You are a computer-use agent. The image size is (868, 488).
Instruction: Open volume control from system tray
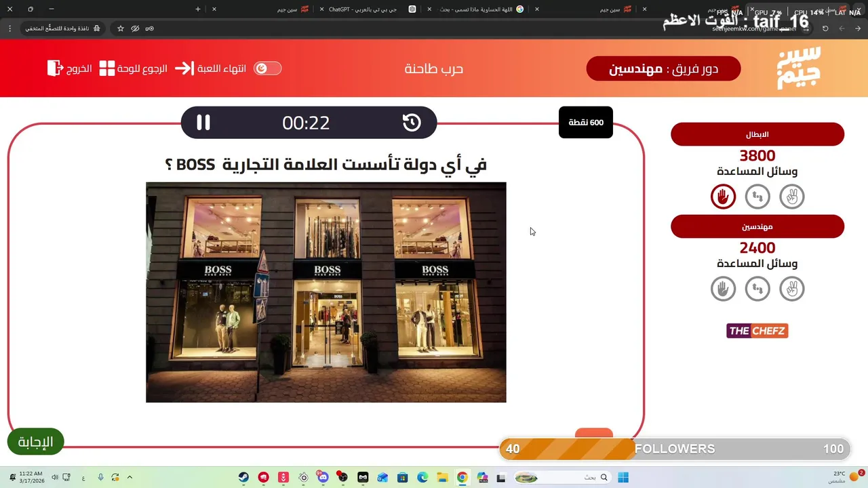click(x=55, y=477)
